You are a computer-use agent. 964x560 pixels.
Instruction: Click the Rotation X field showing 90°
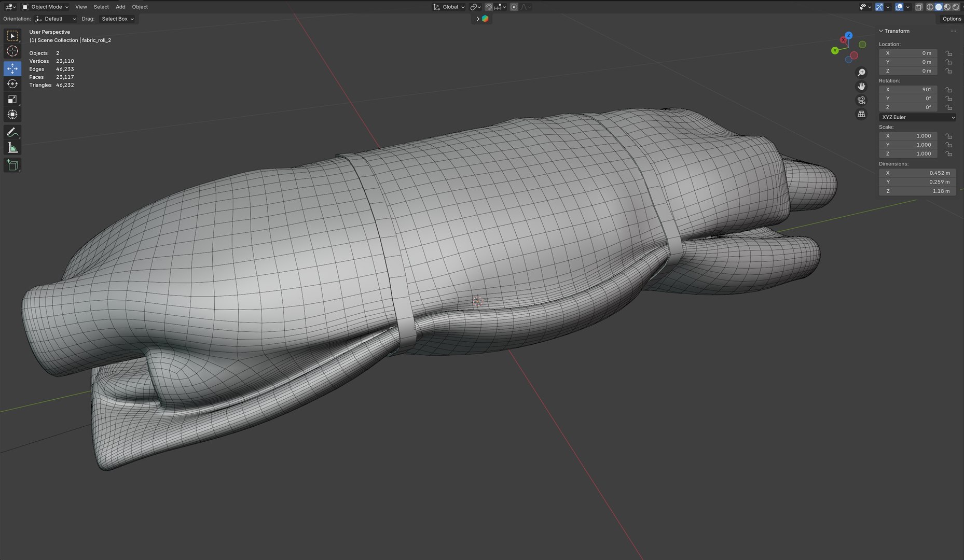coord(908,90)
